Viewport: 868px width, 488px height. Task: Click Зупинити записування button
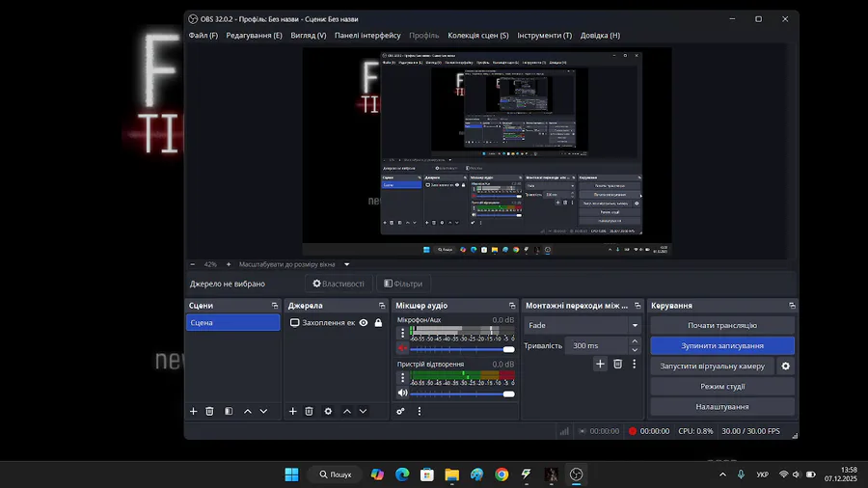coord(722,346)
